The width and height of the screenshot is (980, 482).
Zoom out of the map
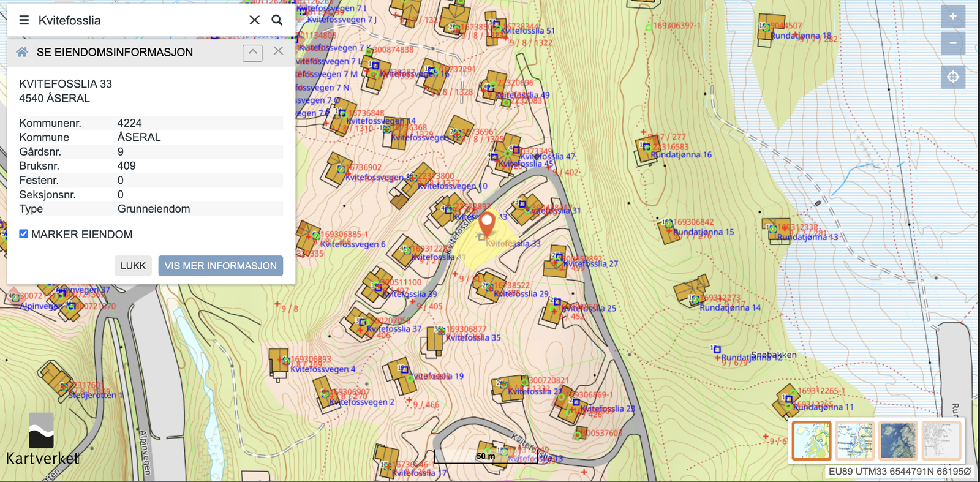[953, 43]
